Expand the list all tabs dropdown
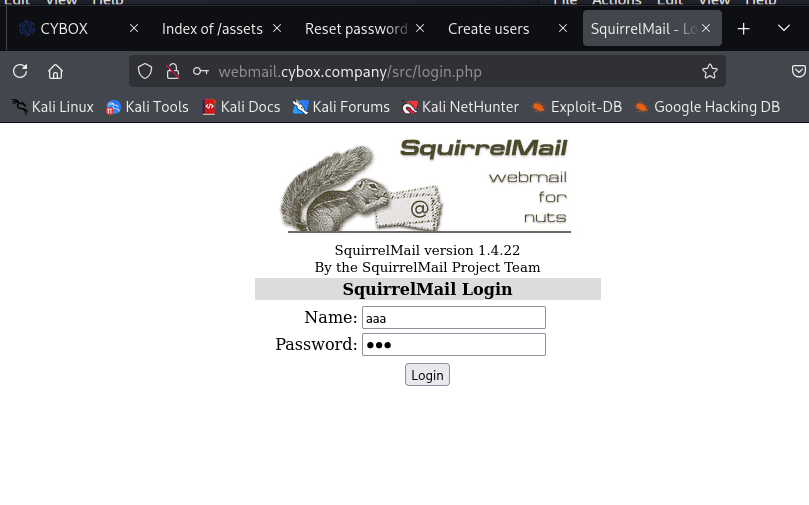Viewport: 809px width, 505px height. click(784, 29)
